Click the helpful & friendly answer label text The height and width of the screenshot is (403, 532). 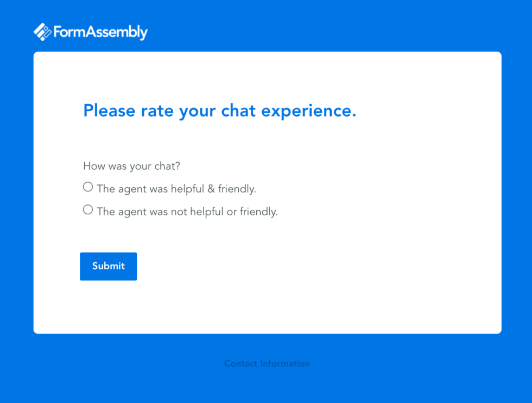[176, 189]
